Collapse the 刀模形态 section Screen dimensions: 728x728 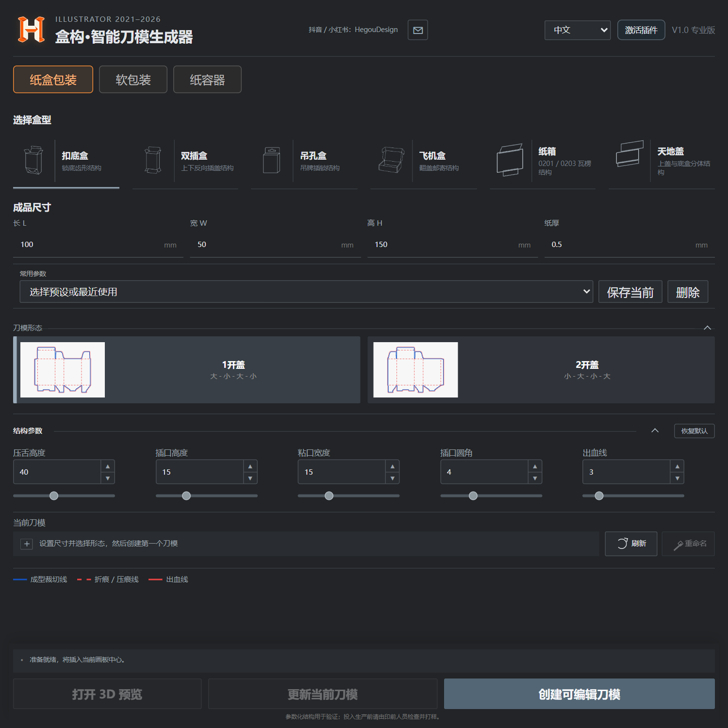pos(708,328)
